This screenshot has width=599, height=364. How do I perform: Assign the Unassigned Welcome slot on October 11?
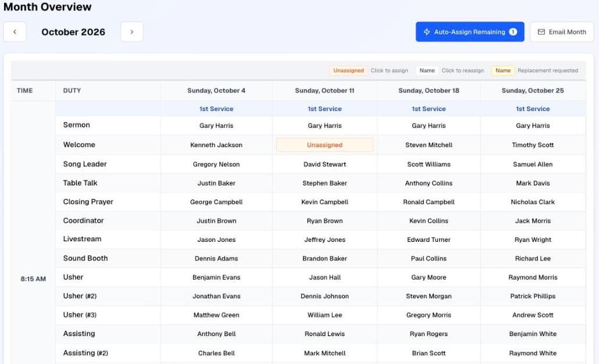pyautogui.click(x=325, y=145)
